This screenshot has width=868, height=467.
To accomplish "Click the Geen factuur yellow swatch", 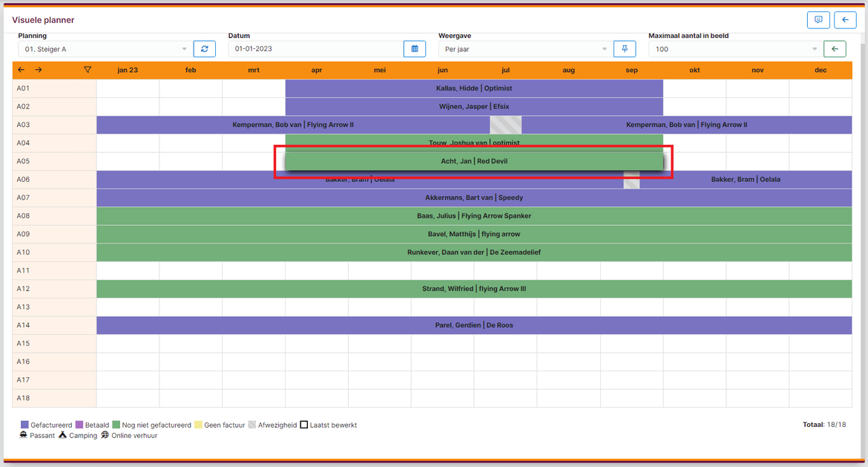I will [198, 425].
